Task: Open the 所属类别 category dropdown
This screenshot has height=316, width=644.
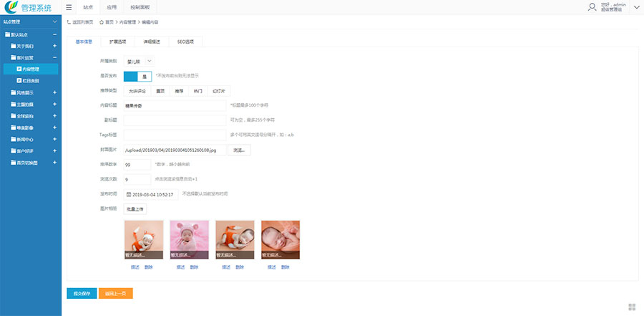Action: tap(139, 62)
